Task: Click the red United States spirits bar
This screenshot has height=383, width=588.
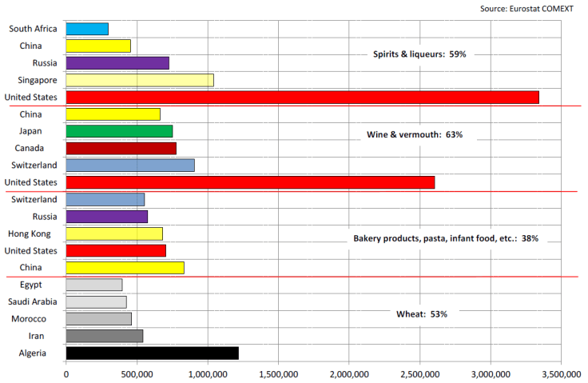Action: (302, 97)
